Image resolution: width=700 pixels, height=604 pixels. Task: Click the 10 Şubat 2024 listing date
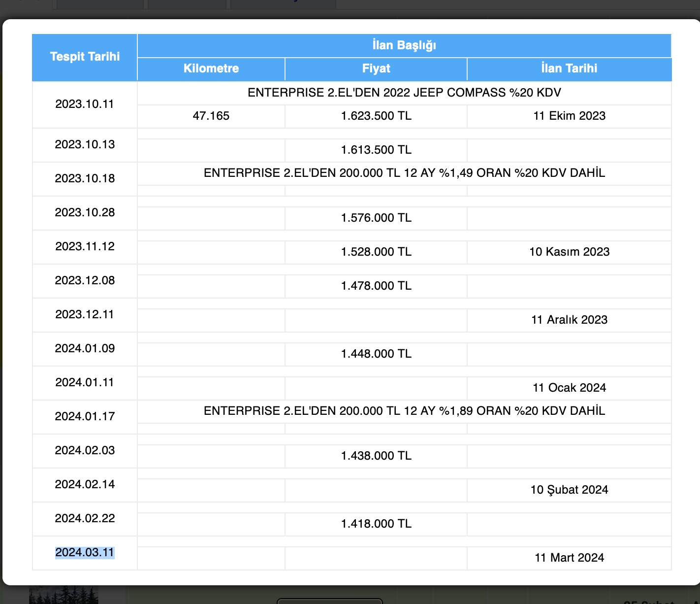click(x=569, y=490)
